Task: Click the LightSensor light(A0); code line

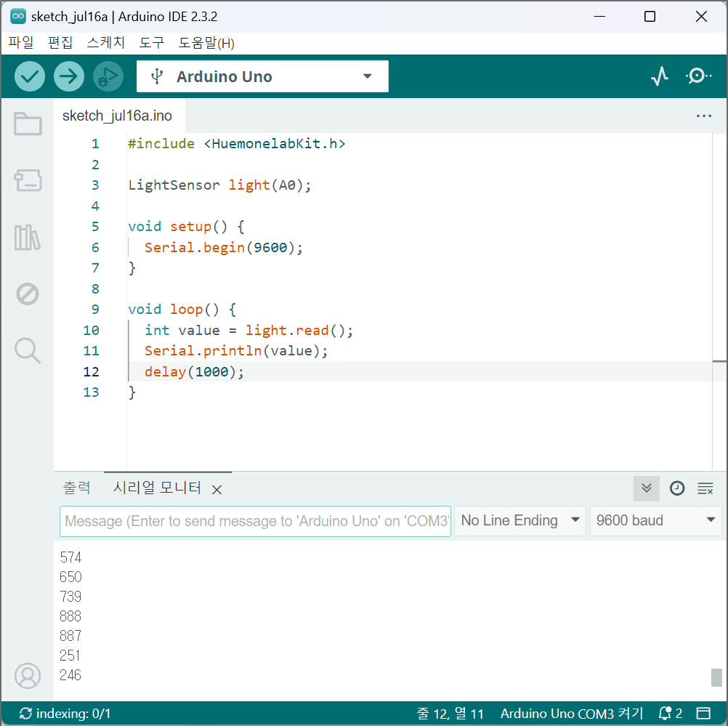Action: click(x=219, y=185)
